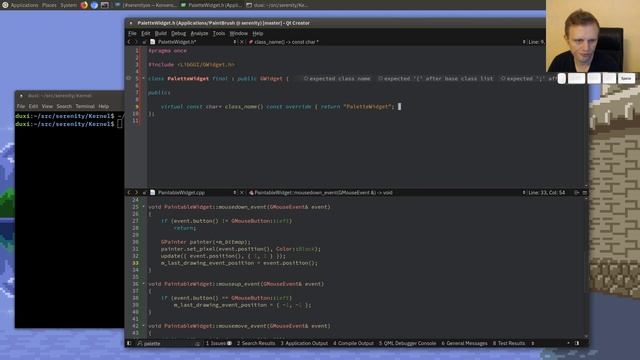Go back in the lower editor navigation history
The width and height of the screenshot is (640, 360).
tap(129, 192)
